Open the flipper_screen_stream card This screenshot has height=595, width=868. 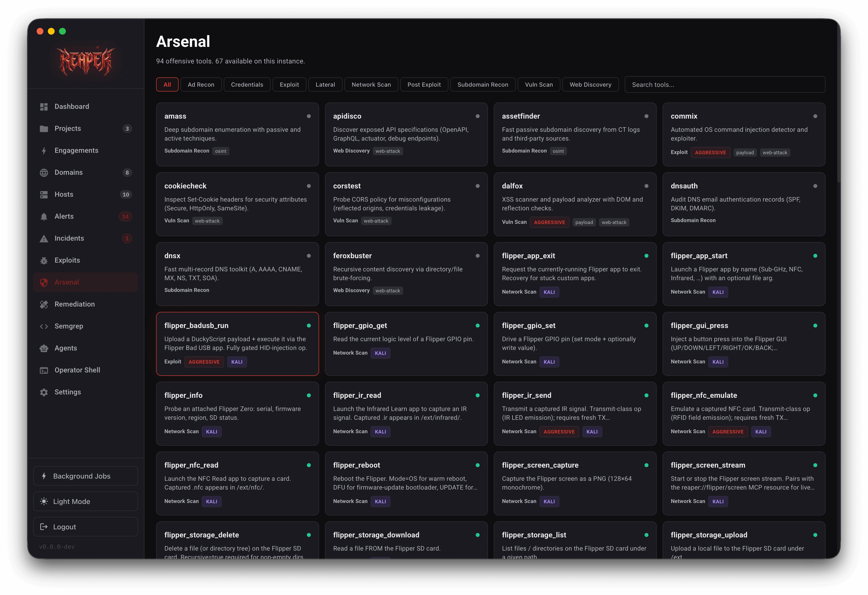coord(744,483)
